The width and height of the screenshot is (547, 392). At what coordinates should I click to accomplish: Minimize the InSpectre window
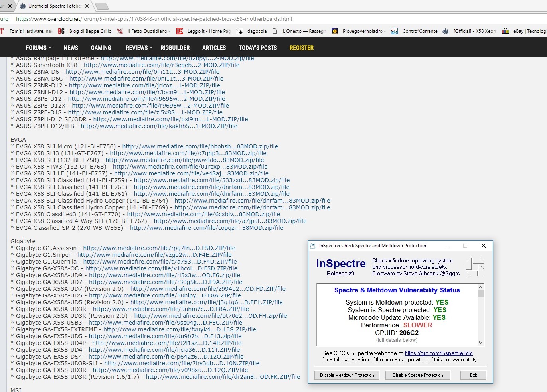point(447,246)
